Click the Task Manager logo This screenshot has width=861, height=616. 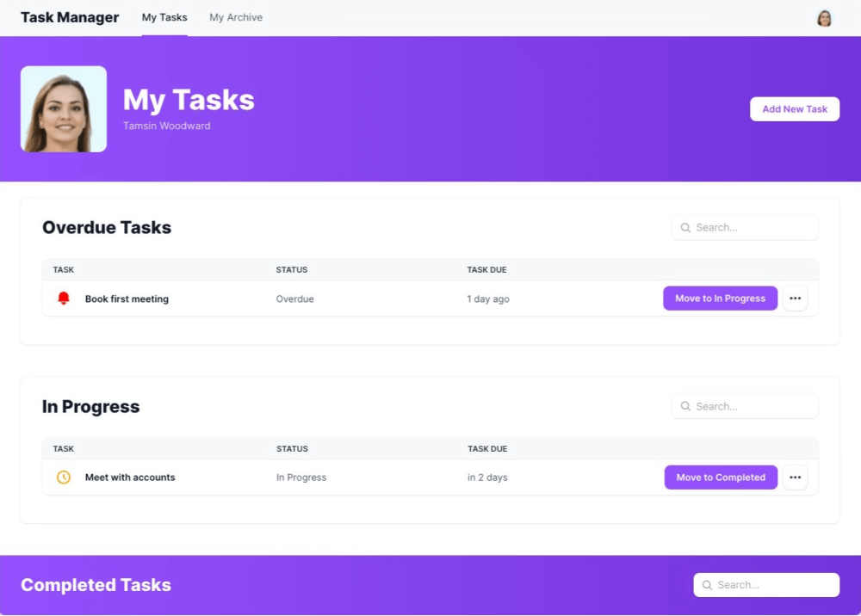point(69,16)
